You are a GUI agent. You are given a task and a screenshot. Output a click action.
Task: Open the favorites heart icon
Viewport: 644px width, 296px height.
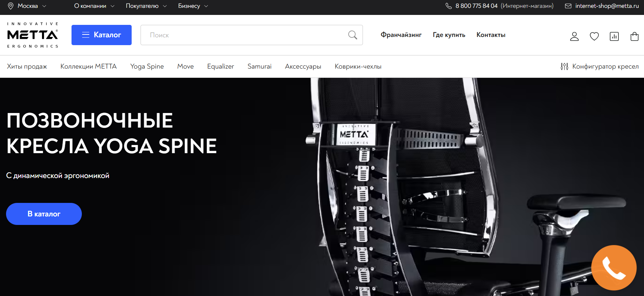click(594, 36)
